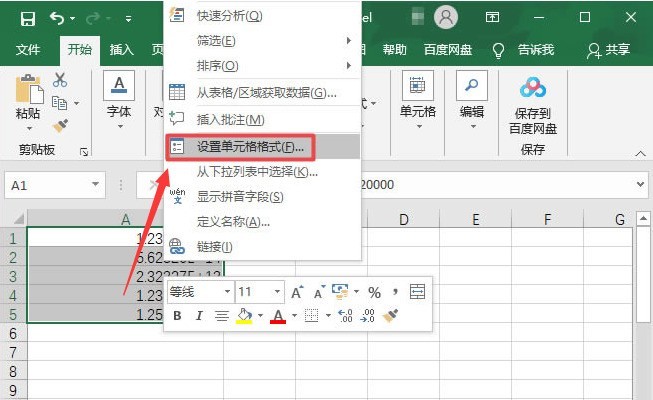Open the font size dropdown showing 11
The height and width of the screenshot is (400, 653).
(258, 292)
